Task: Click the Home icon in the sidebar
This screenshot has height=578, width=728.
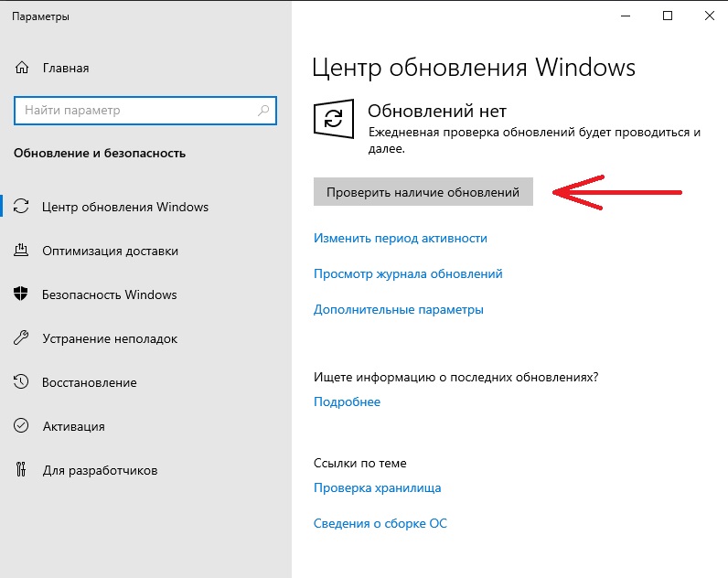Action: coord(22,69)
